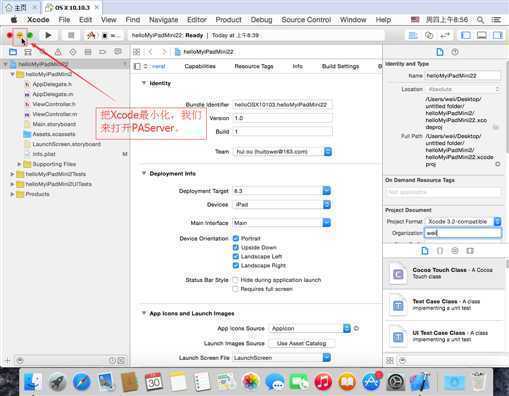This screenshot has height=396, width=509.
Task: Open the Breakpoint navigator icon
Action: click(102, 52)
